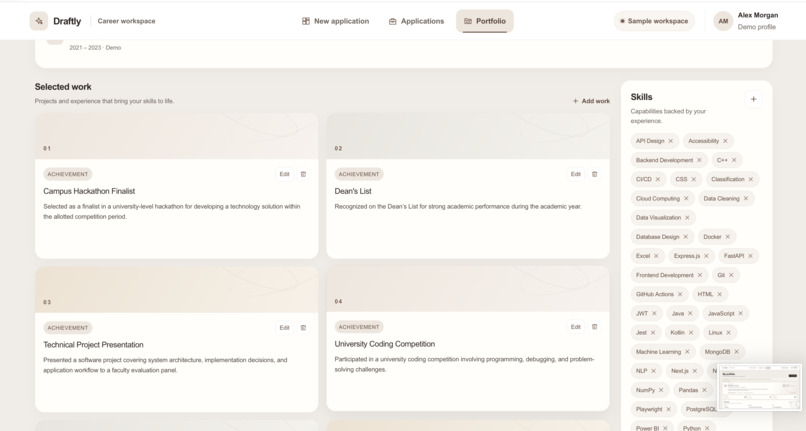Screen dimensions: 806x431
Task: Remove the Pandas skill
Action: [x=704, y=390]
